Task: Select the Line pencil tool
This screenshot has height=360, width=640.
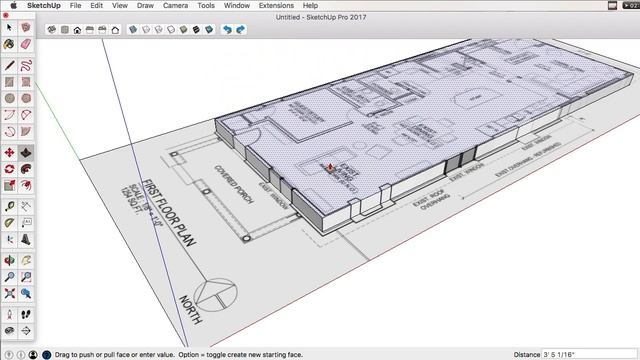Action: click(x=9, y=65)
